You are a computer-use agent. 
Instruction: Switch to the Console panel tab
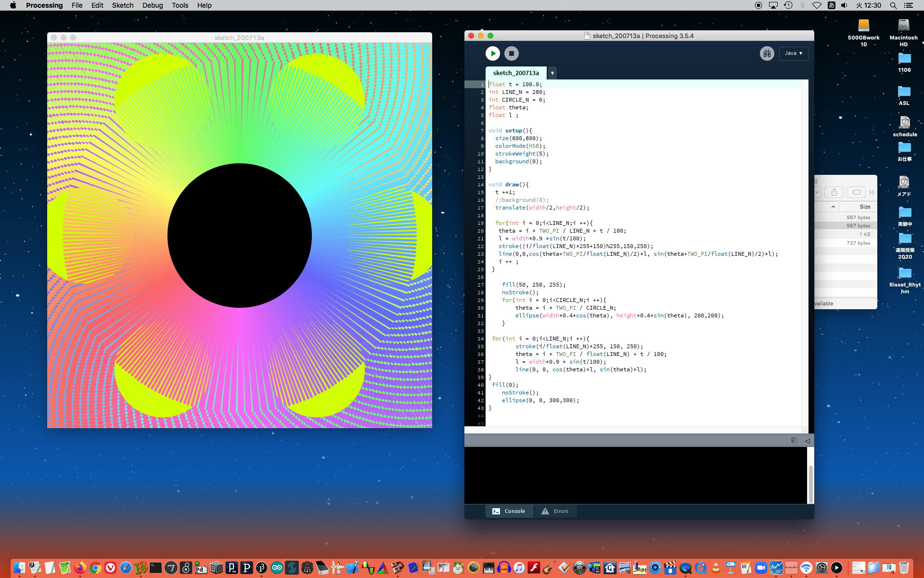click(509, 511)
